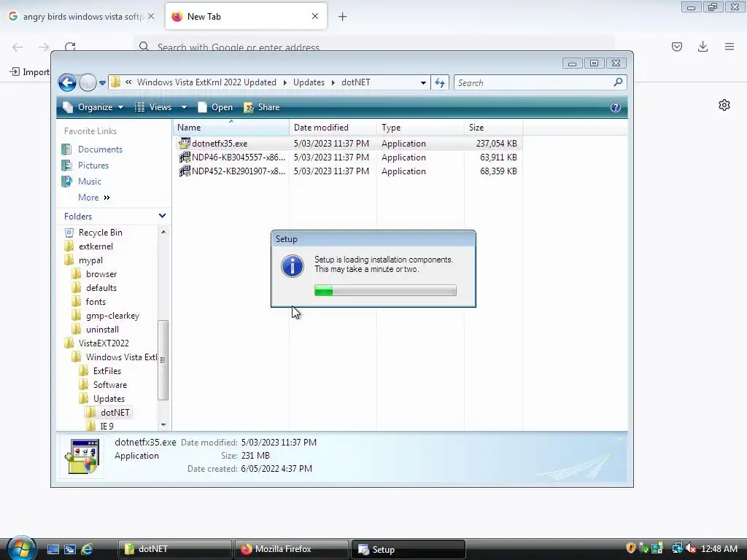This screenshot has height=560, width=747.
Task: Sort by Date modified column header
Action: click(x=333, y=128)
